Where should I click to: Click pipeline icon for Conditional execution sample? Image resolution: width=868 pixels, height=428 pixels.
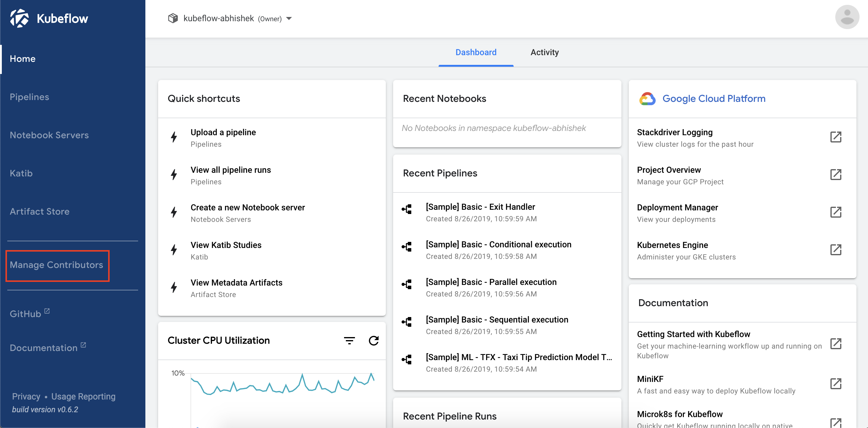tap(407, 247)
